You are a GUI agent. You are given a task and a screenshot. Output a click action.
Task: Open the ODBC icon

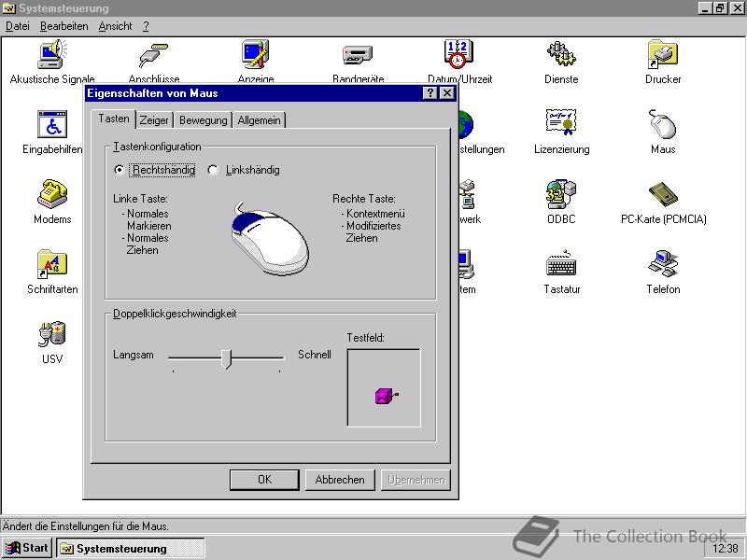click(561, 194)
